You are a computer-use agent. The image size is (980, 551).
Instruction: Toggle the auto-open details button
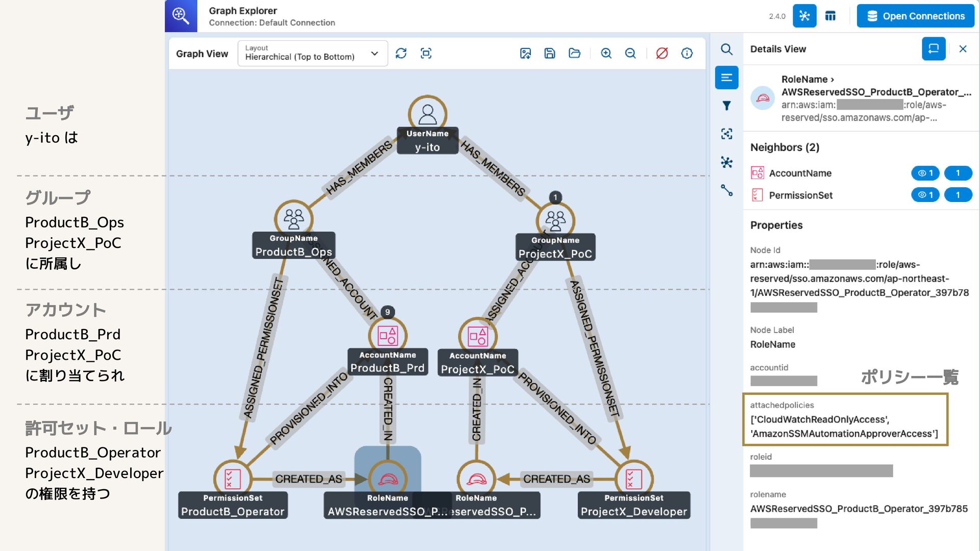tap(933, 49)
